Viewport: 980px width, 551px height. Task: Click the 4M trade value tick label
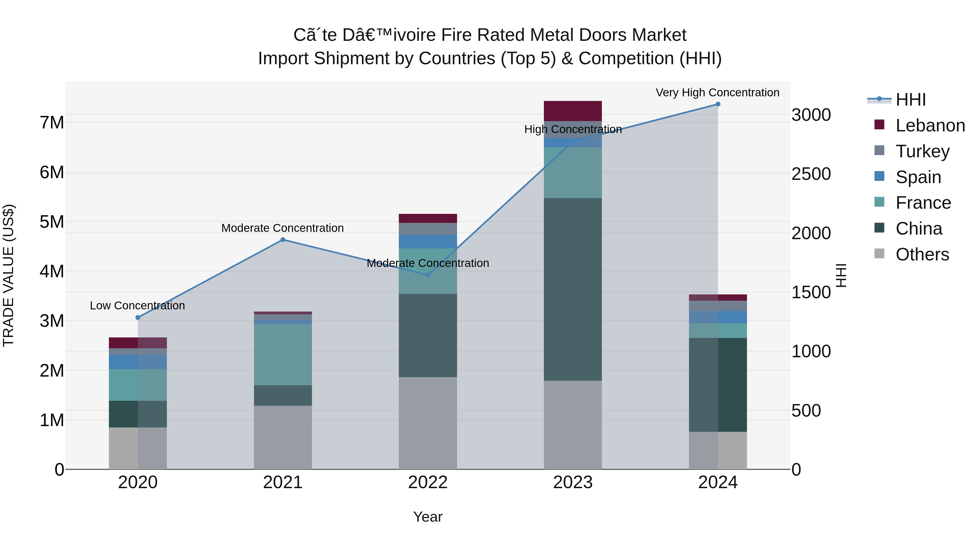[52, 272]
